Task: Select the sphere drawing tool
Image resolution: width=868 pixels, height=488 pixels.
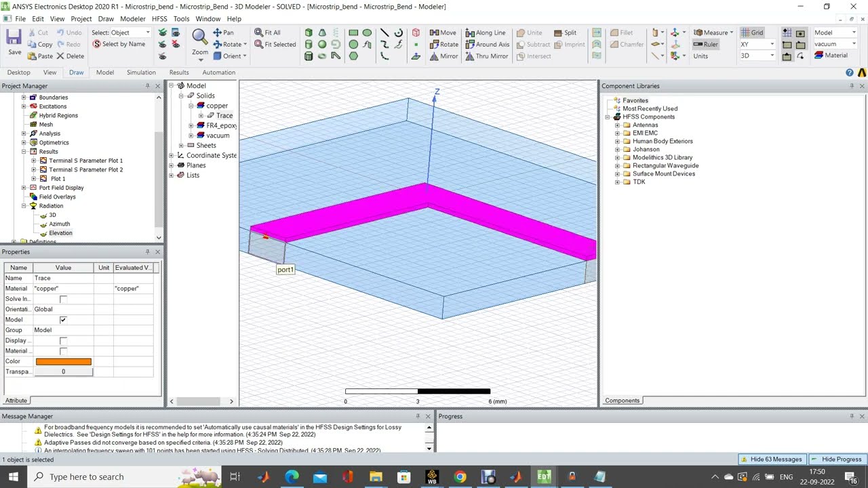Action: coord(322,44)
